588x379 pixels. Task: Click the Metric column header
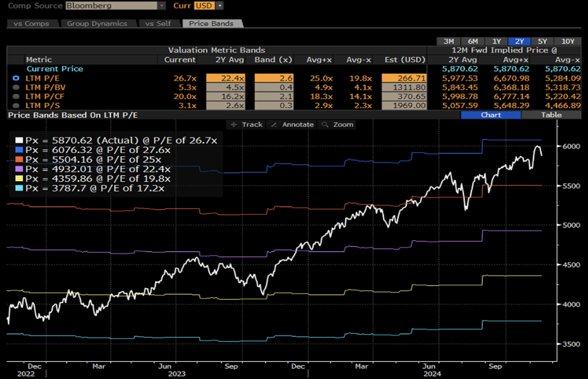click(38, 60)
